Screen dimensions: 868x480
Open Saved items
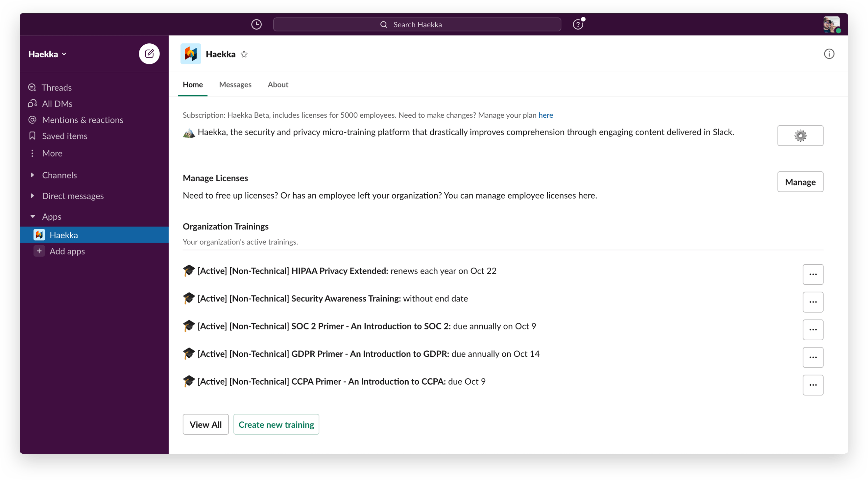coord(65,136)
